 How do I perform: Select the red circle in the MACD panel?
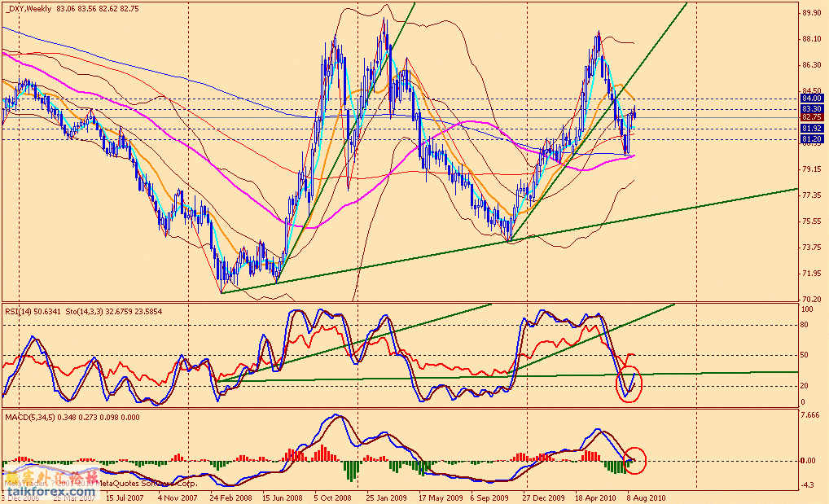[x=633, y=461]
